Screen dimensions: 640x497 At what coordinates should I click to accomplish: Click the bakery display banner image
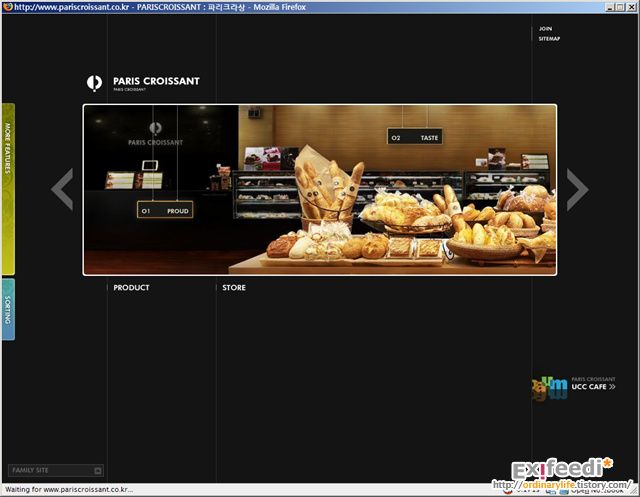[320, 190]
